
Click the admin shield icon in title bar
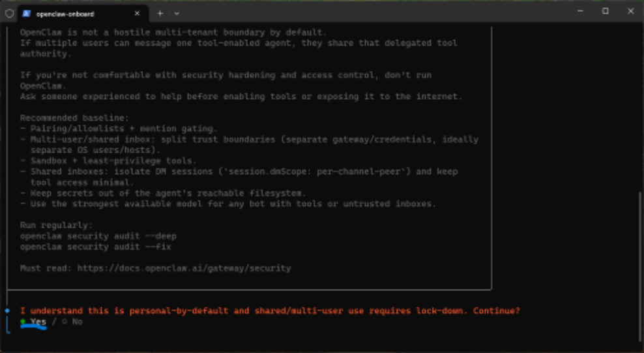point(9,13)
